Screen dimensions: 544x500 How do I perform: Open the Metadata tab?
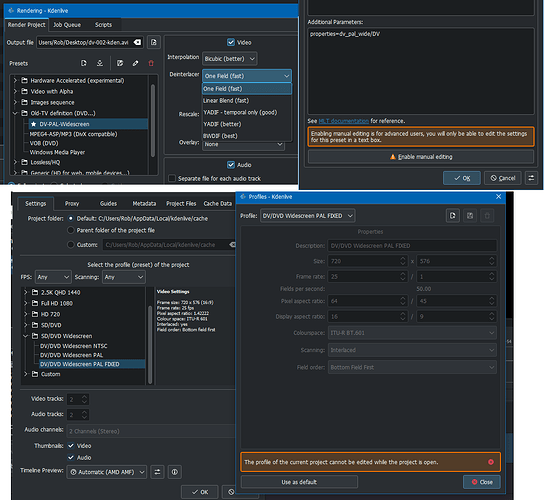pyautogui.click(x=144, y=204)
